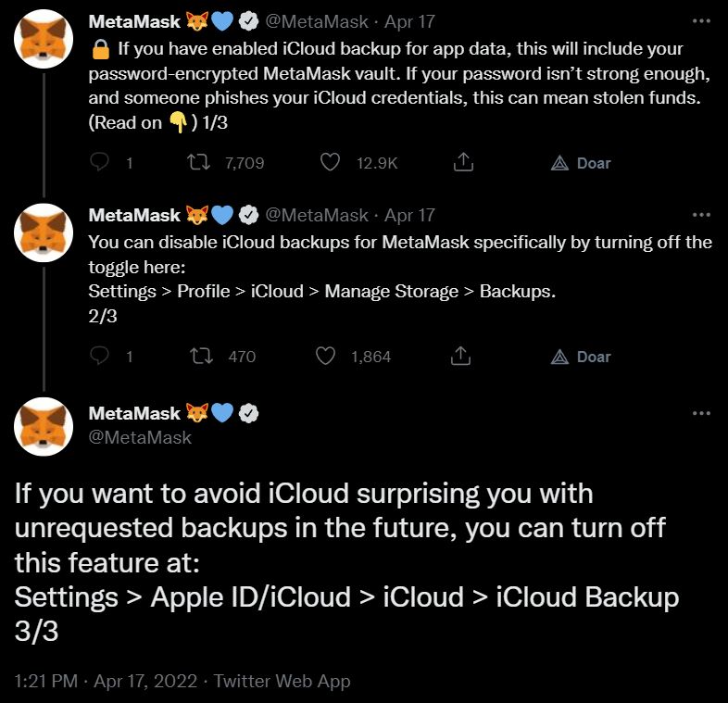Click Doar tip button on second tweet
The image size is (728, 703).
(581, 357)
